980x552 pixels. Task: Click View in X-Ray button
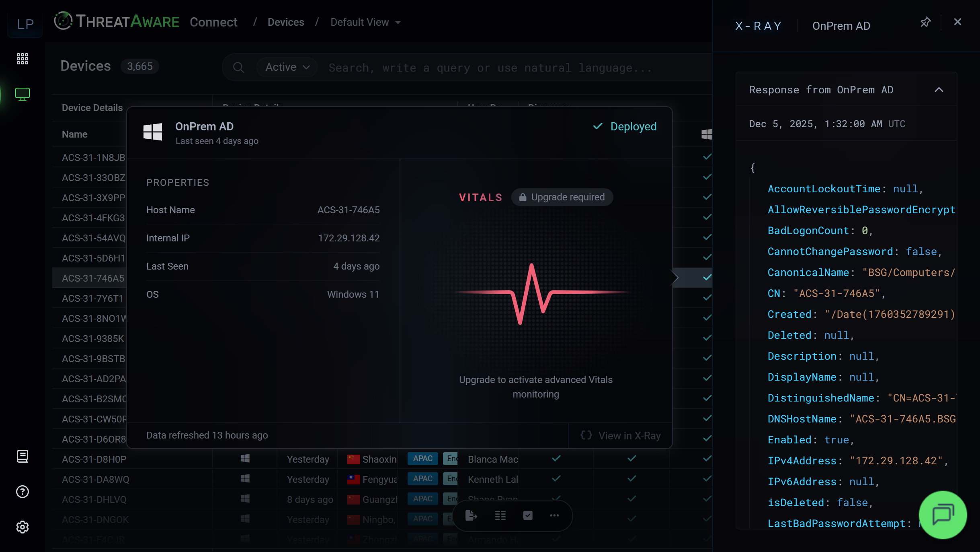[x=621, y=436]
